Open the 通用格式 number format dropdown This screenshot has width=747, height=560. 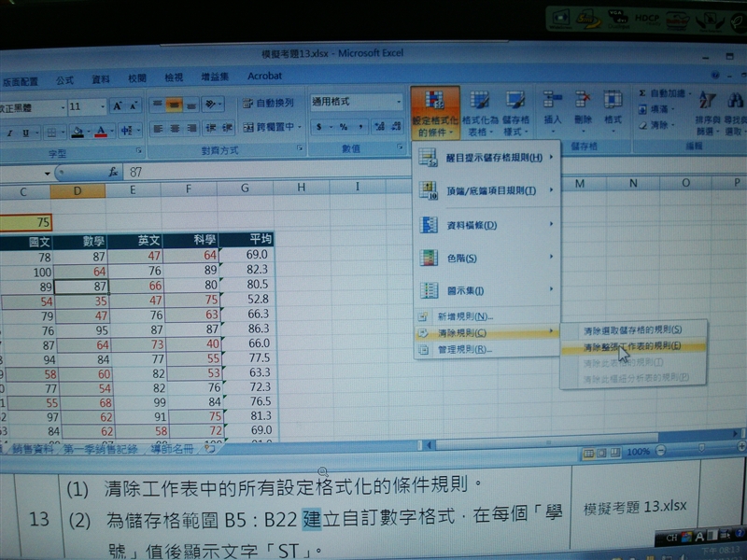[x=357, y=103]
